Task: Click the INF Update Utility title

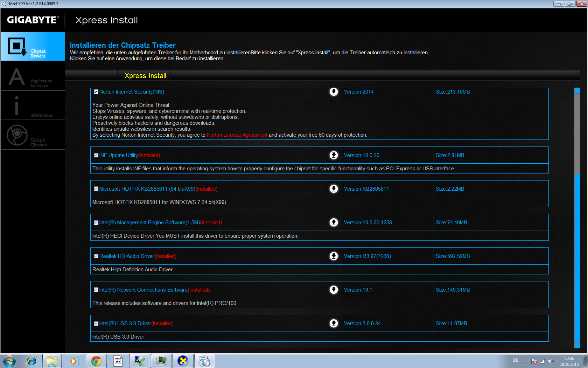Action: [x=119, y=155]
